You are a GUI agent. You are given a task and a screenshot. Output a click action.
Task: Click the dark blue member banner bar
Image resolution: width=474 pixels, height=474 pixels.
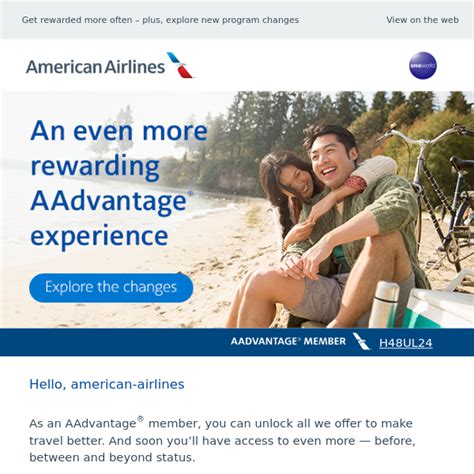point(237,342)
